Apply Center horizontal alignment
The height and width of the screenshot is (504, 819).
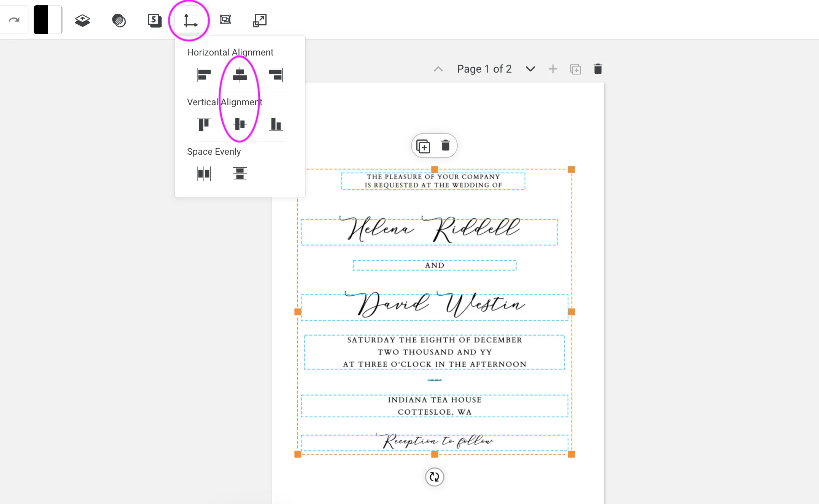(239, 74)
